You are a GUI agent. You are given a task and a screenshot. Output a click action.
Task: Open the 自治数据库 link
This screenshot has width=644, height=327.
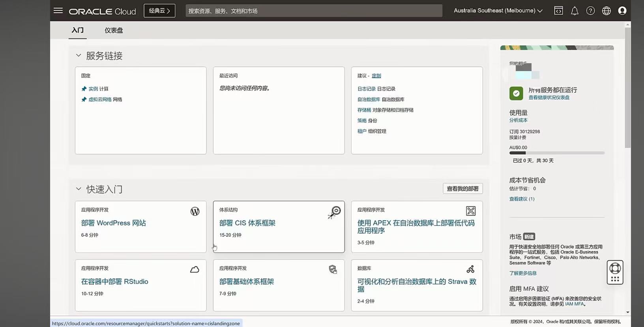369,100
